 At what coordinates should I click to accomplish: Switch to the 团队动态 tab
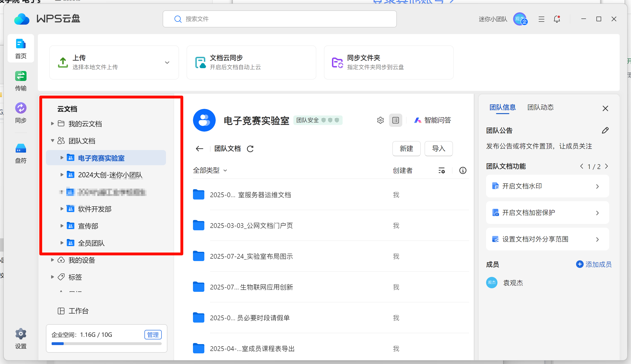tap(540, 107)
